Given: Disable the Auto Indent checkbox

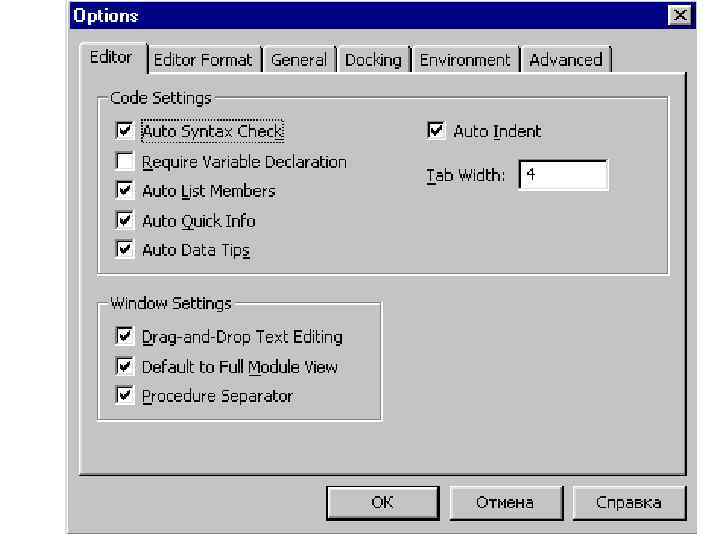Looking at the screenshot, I should click(436, 131).
